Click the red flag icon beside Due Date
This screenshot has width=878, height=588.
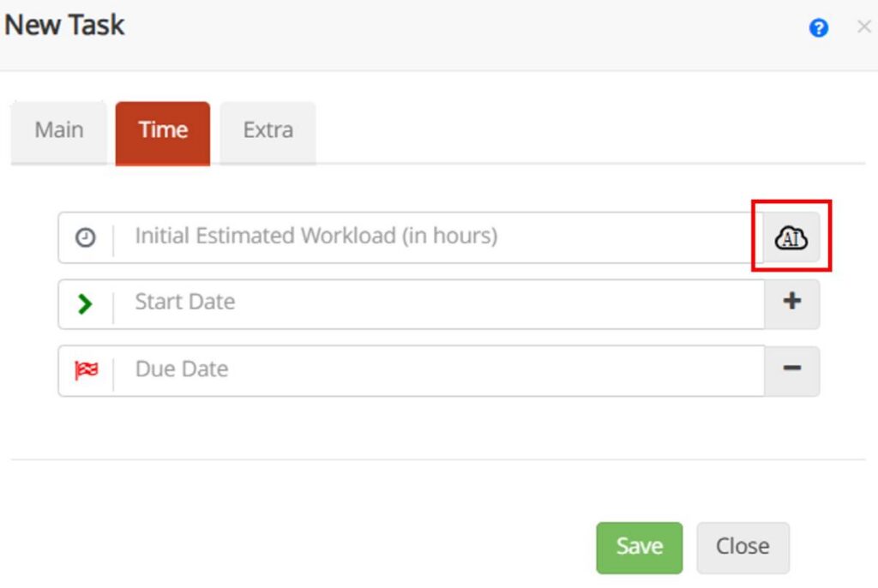pyautogui.click(x=85, y=370)
